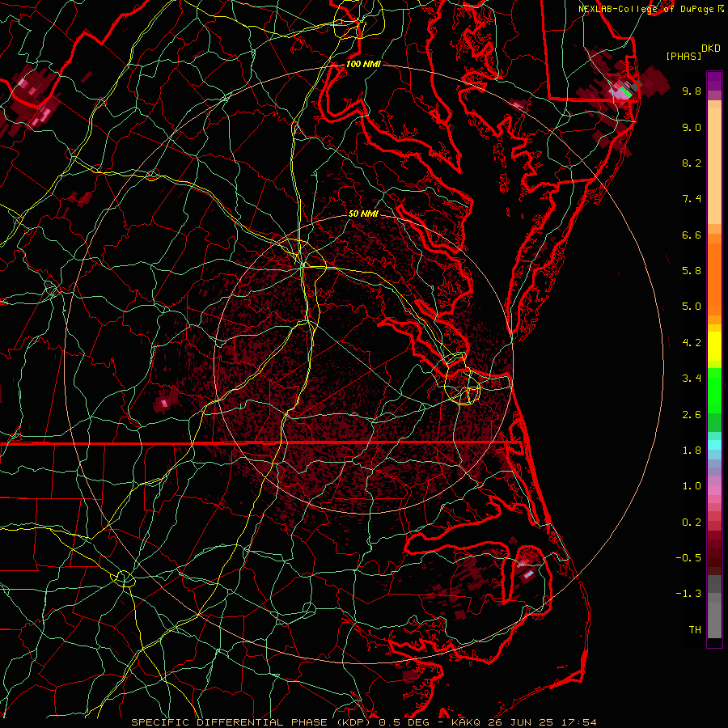Select the DKD label above the color scale
The width and height of the screenshot is (728, 728).
pyautogui.click(x=710, y=49)
